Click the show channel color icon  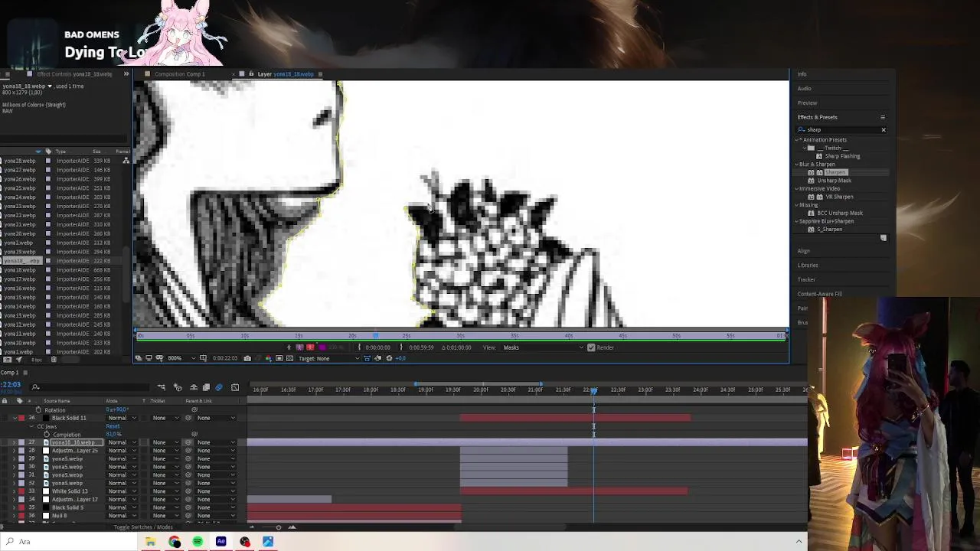(267, 358)
